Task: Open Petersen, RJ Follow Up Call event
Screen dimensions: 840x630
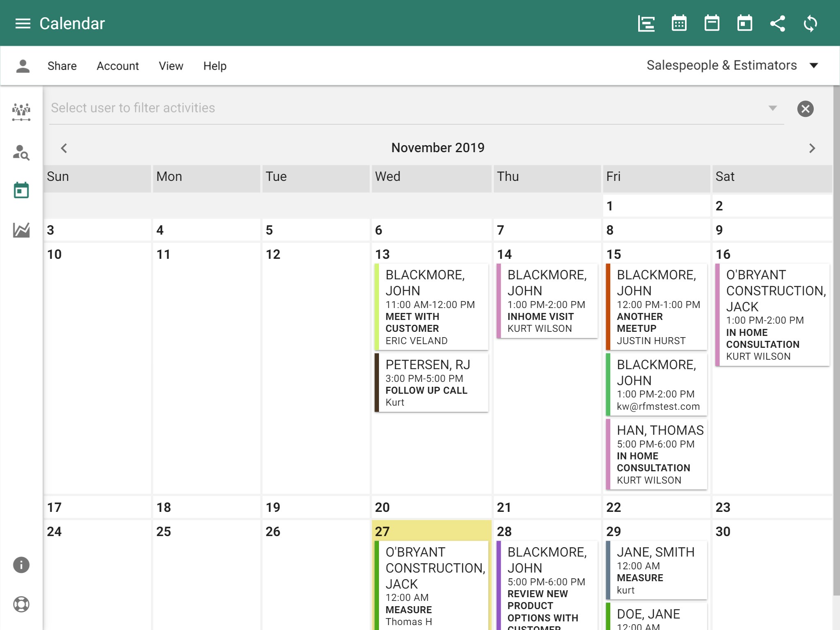Action: pos(431,383)
